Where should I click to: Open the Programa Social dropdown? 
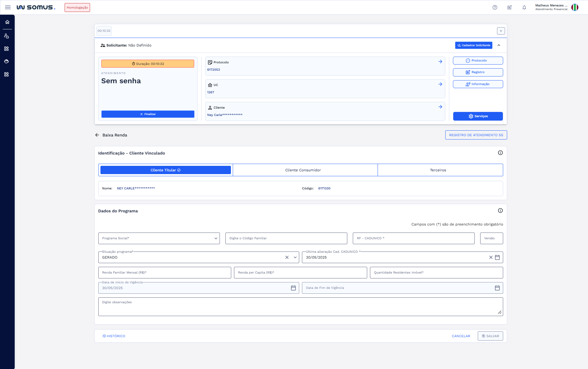click(159, 238)
